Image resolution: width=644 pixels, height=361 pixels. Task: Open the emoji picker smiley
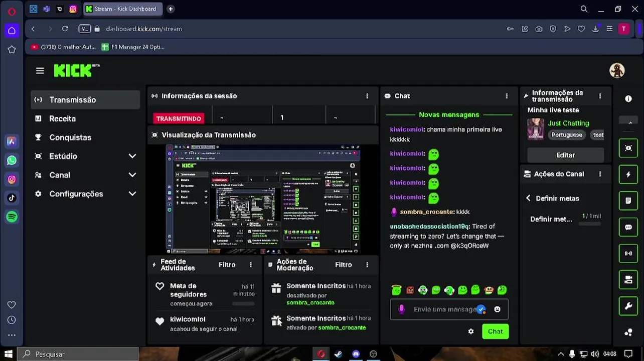click(x=497, y=309)
